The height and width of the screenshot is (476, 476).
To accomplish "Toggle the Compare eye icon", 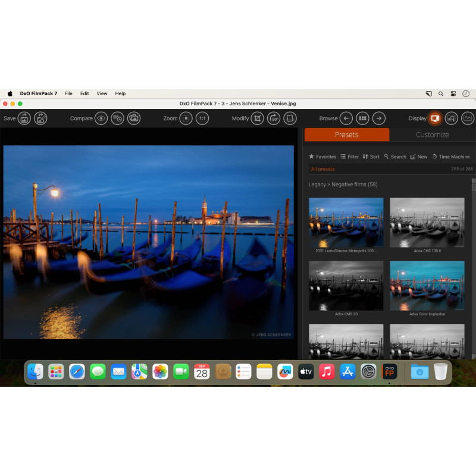I will pyautogui.click(x=101, y=118).
